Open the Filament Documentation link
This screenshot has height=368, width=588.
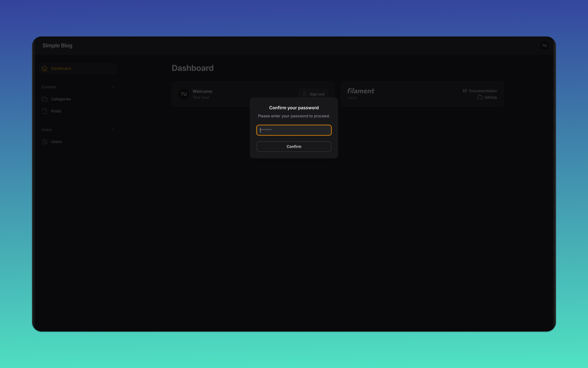click(483, 90)
